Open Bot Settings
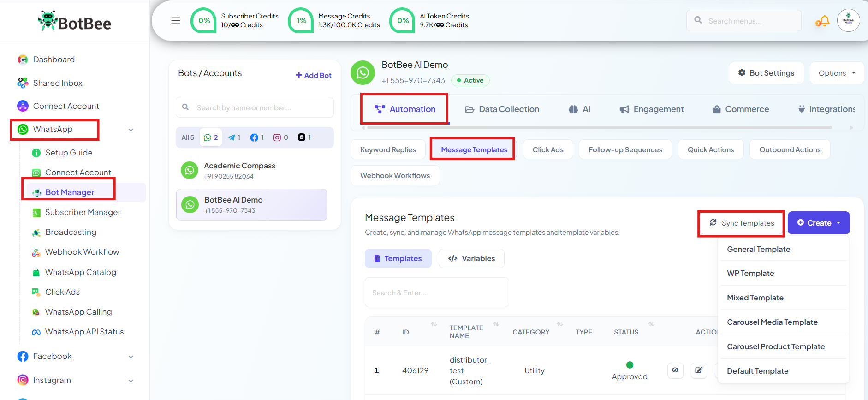The width and height of the screenshot is (868, 400). coord(767,73)
